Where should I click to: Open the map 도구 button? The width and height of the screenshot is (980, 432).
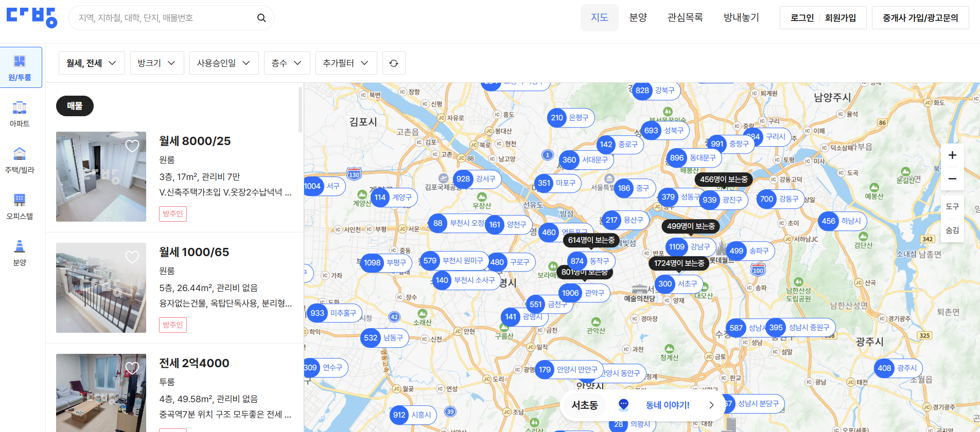click(x=952, y=207)
